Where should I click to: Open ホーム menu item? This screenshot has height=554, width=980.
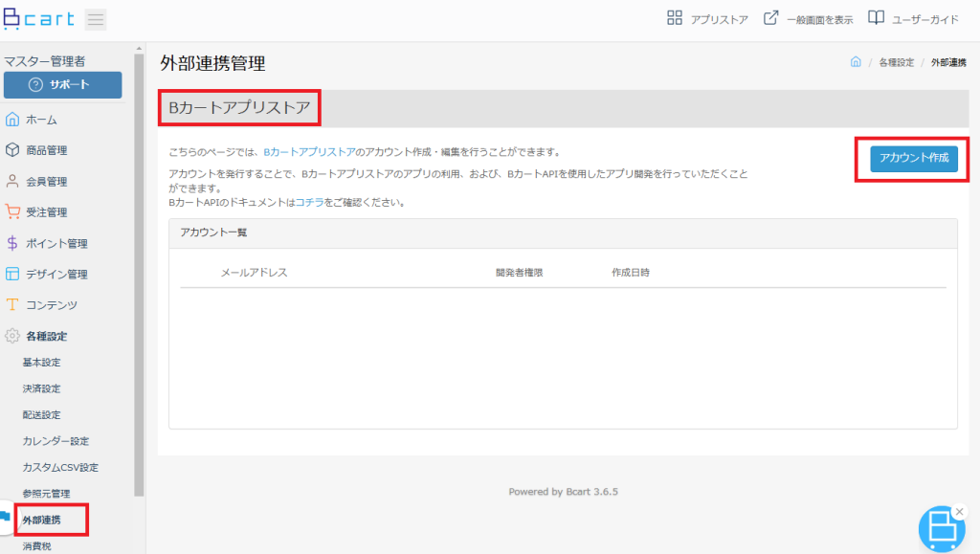click(x=41, y=120)
